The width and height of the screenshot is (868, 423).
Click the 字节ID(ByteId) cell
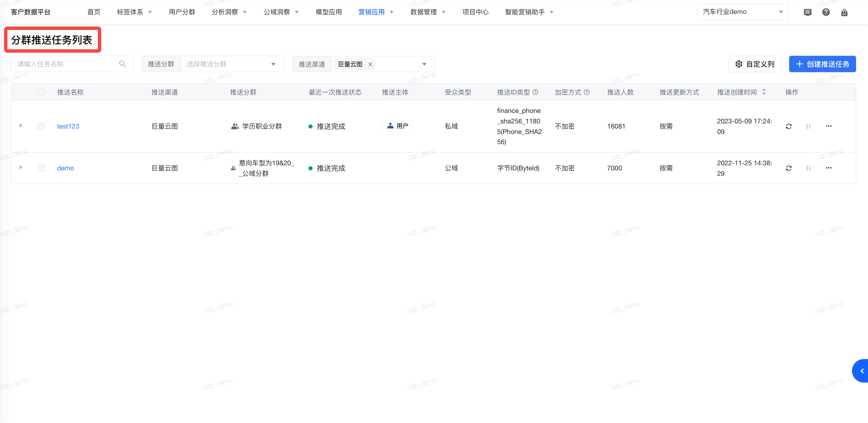(x=518, y=168)
